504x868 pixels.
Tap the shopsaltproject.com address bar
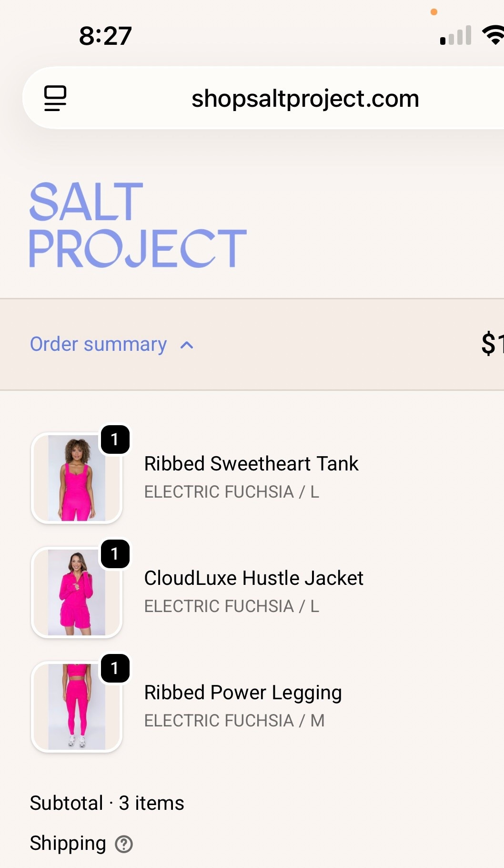click(x=305, y=98)
